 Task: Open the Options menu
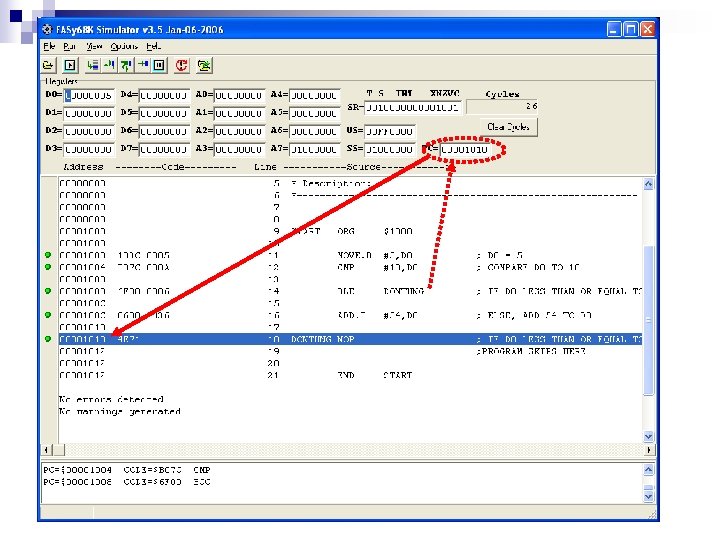[124, 46]
